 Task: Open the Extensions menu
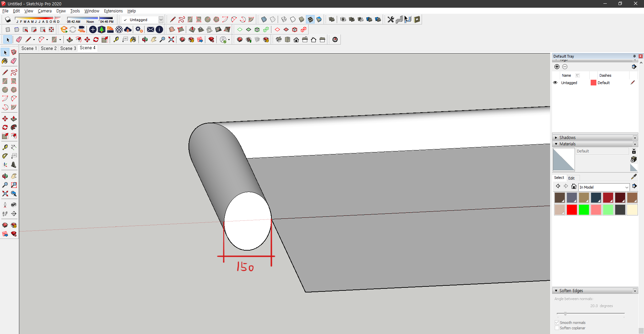113,11
